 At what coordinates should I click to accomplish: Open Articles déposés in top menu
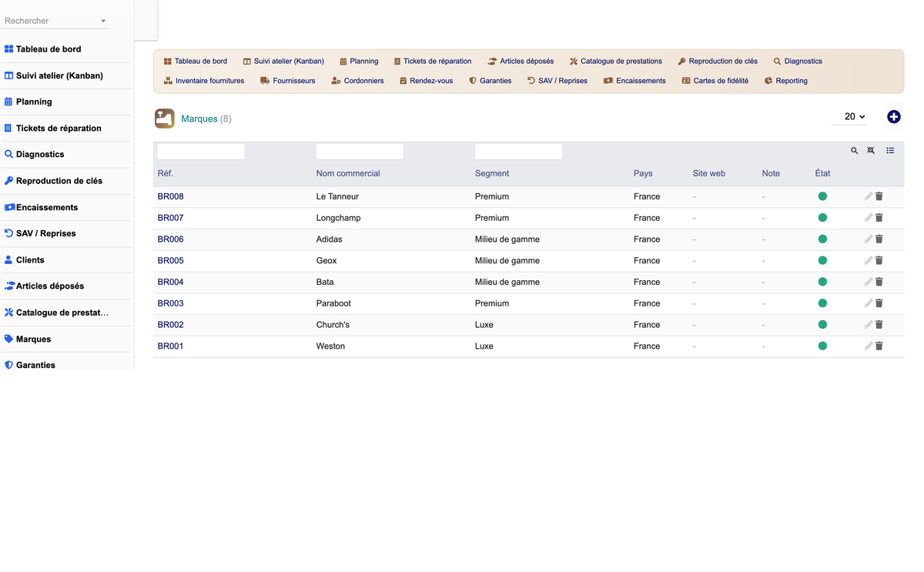(x=521, y=61)
